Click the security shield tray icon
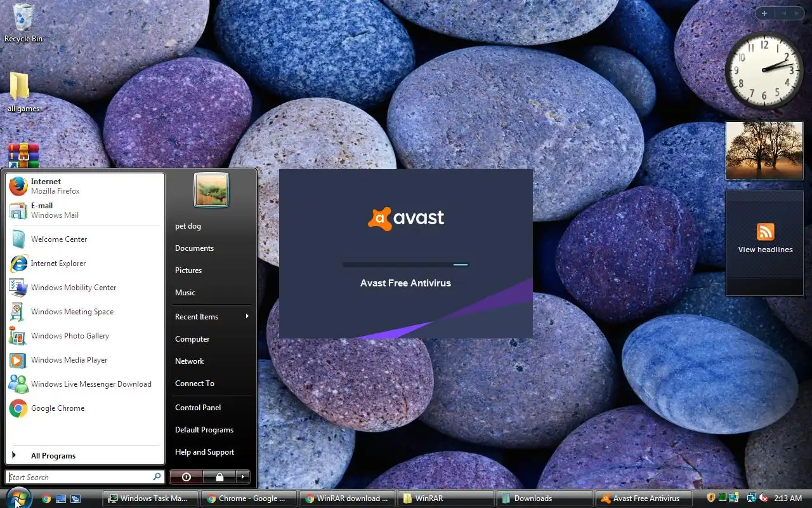812x508 pixels. click(x=711, y=498)
